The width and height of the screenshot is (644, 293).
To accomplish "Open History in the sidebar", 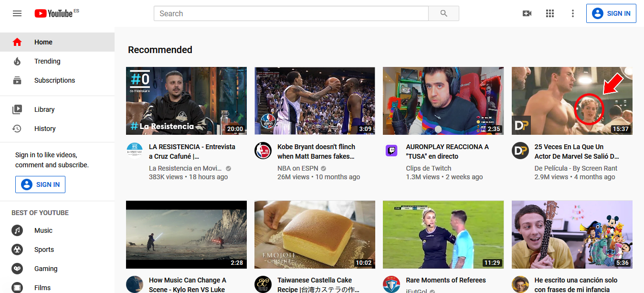I will 57,129.
